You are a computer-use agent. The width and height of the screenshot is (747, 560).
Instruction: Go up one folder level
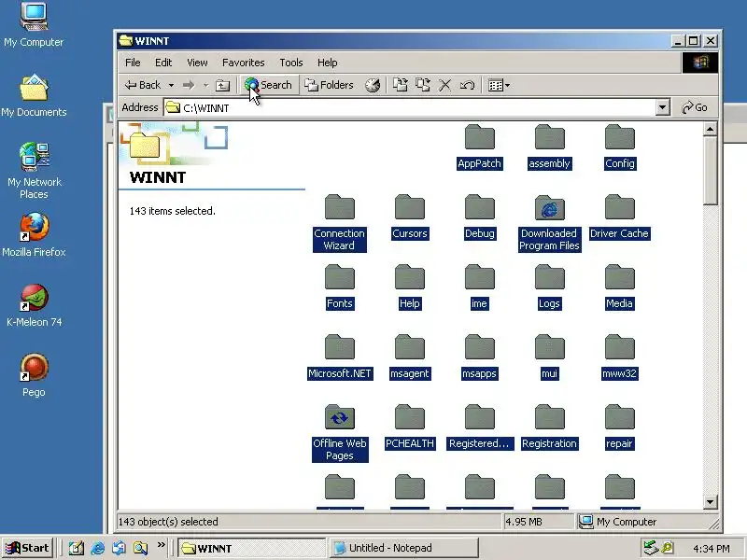pyautogui.click(x=222, y=85)
